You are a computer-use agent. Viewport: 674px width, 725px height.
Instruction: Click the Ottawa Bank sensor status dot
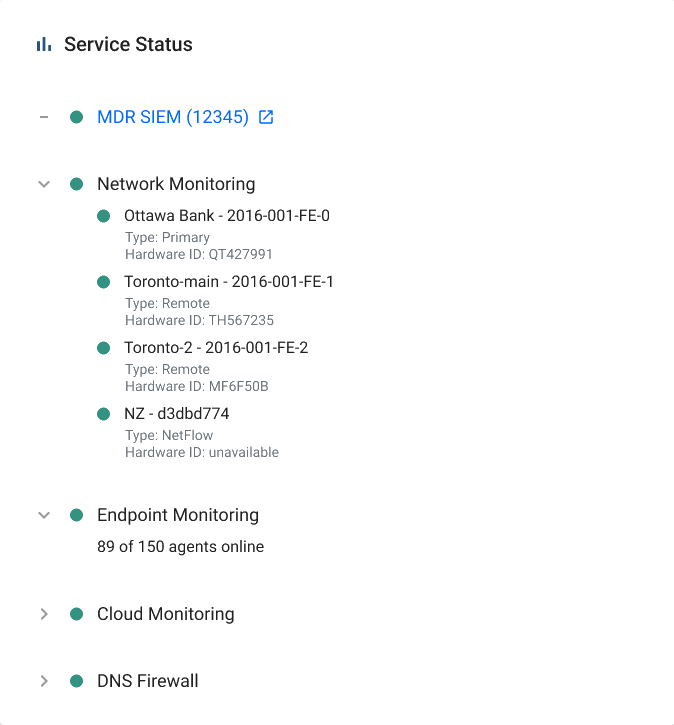click(x=104, y=216)
